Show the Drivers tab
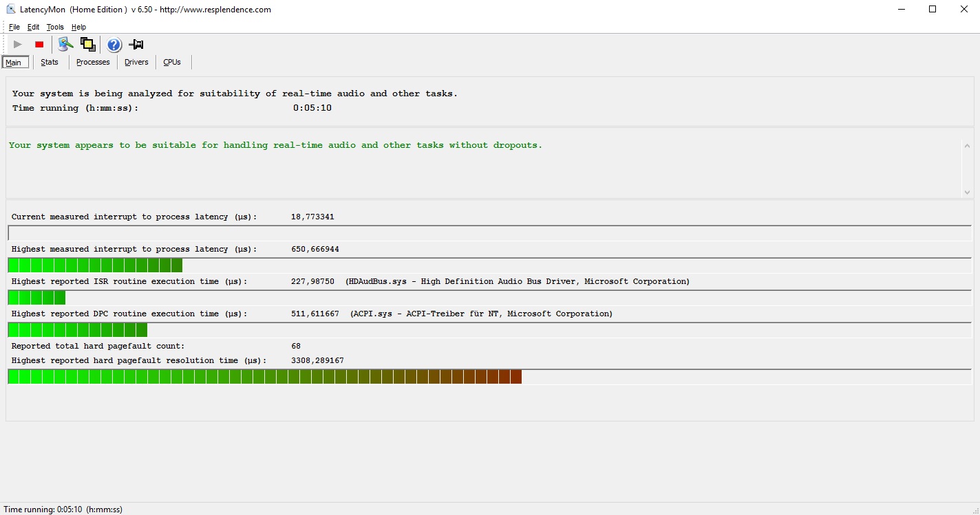The image size is (980, 515). coord(136,62)
